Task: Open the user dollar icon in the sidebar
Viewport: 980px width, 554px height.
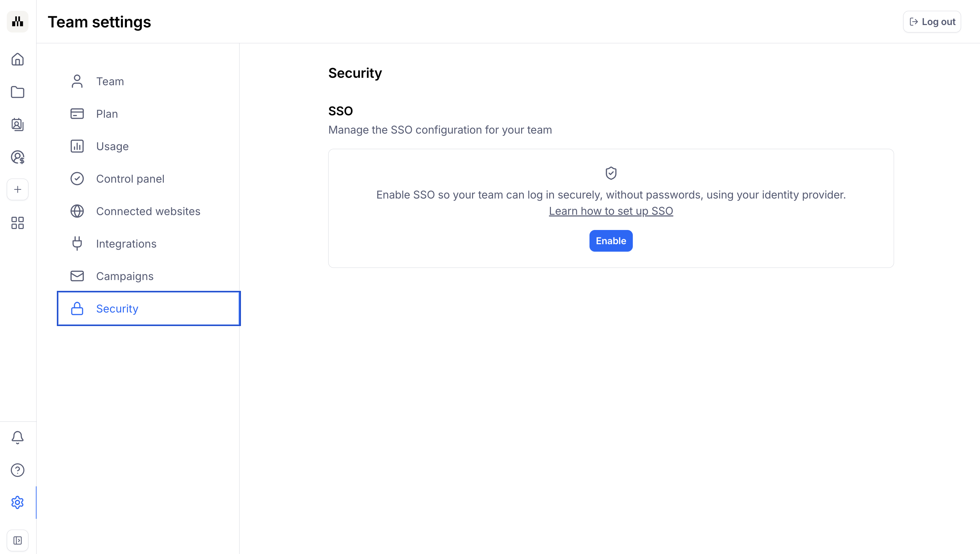Action: click(x=18, y=157)
